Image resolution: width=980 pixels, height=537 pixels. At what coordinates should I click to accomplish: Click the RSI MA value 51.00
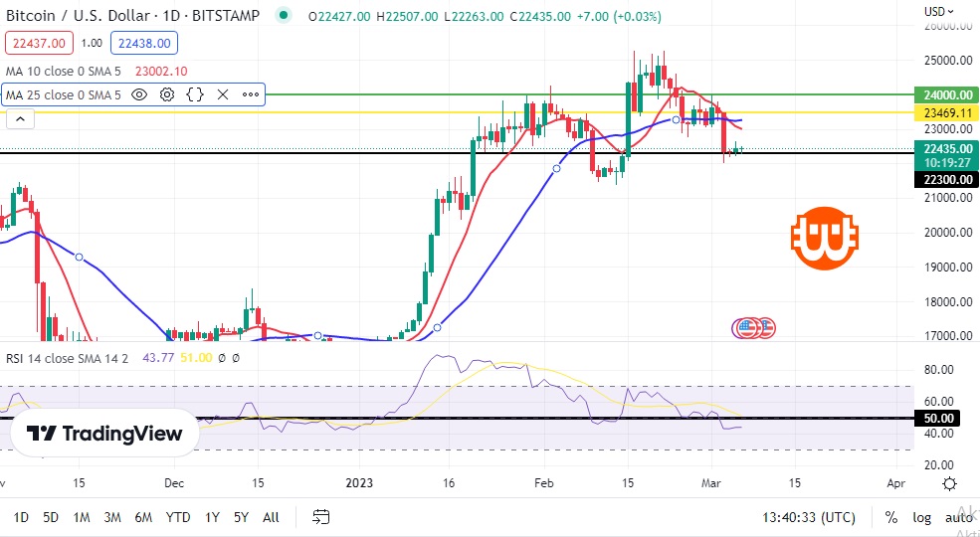click(x=196, y=358)
